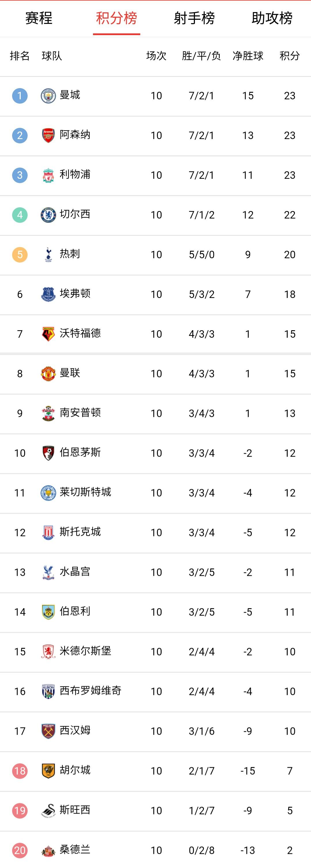Viewport: 311px width, 868px height.
Task: Tap the Tottenham cockerel logo
Action: point(48,255)
